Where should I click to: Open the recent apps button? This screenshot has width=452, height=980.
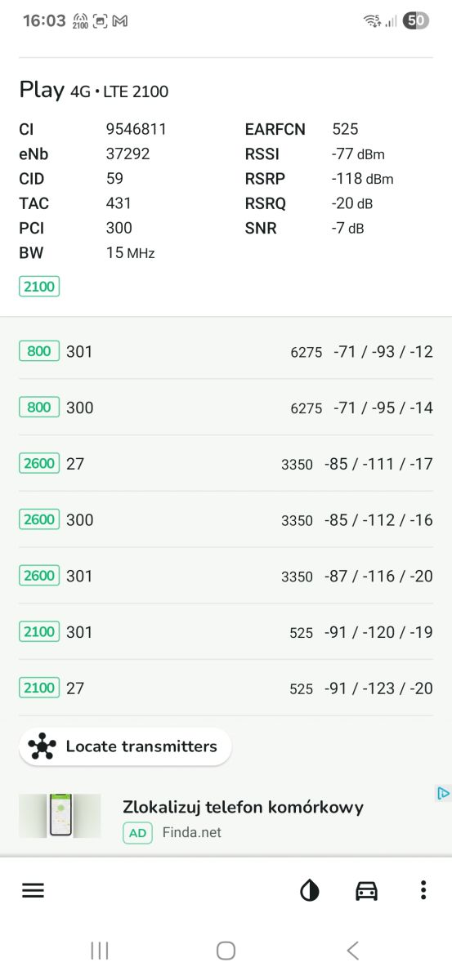click(100, 951)
